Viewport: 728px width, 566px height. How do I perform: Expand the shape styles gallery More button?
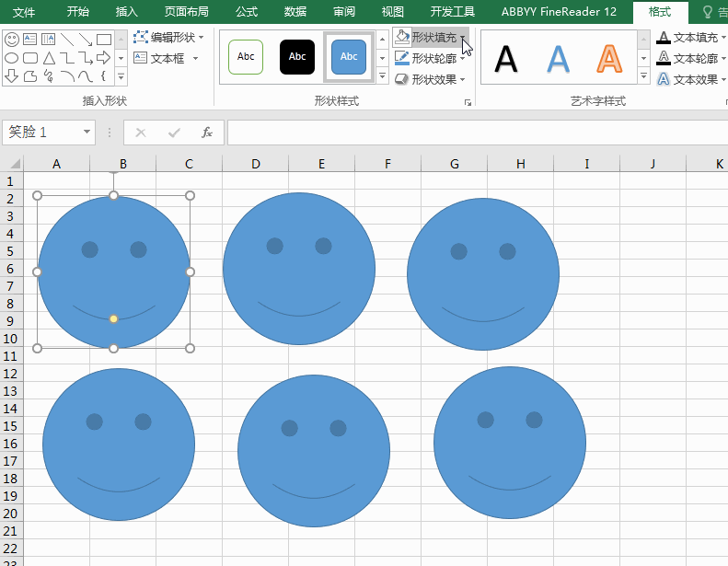pos(382,75)
